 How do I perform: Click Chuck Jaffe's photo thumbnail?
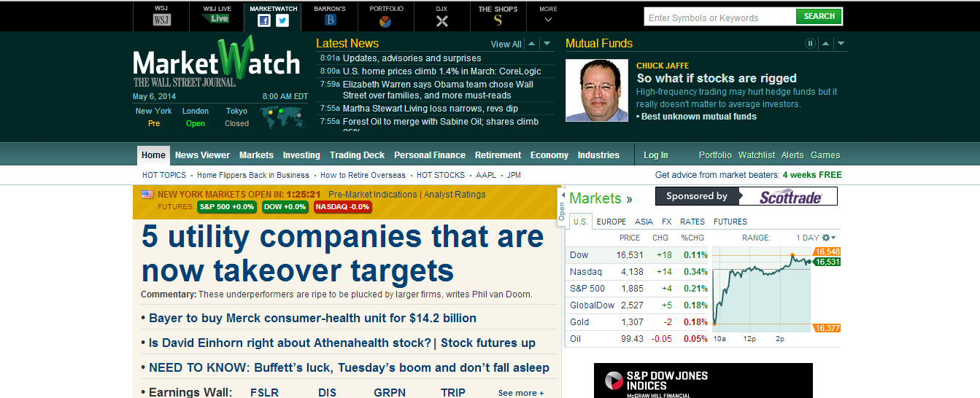pyautogui.click(x=596, y=90)
